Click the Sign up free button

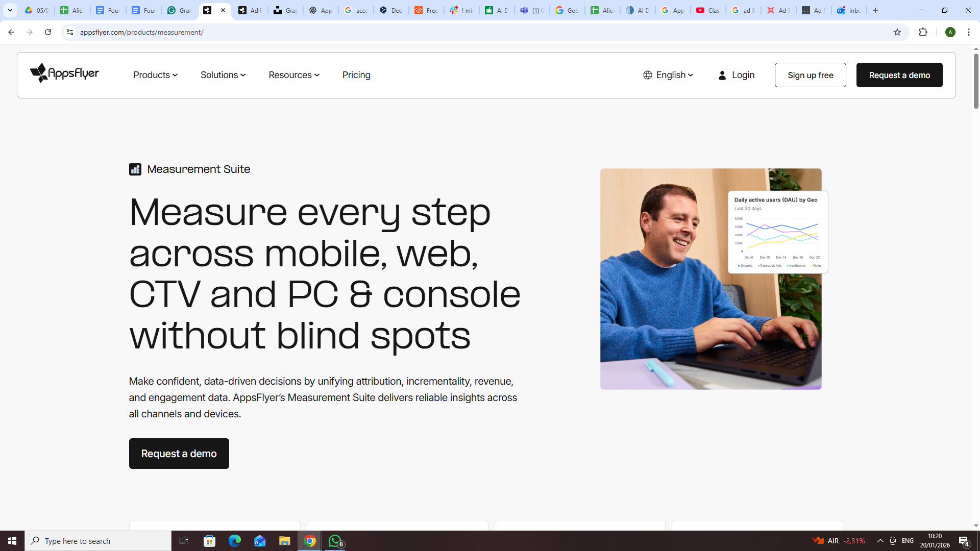(810, 75)
